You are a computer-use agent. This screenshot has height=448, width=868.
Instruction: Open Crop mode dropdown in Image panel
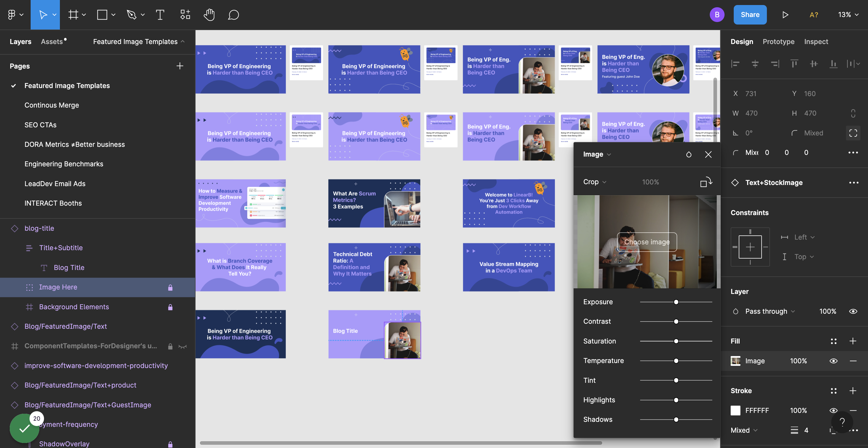coord(595,182)
